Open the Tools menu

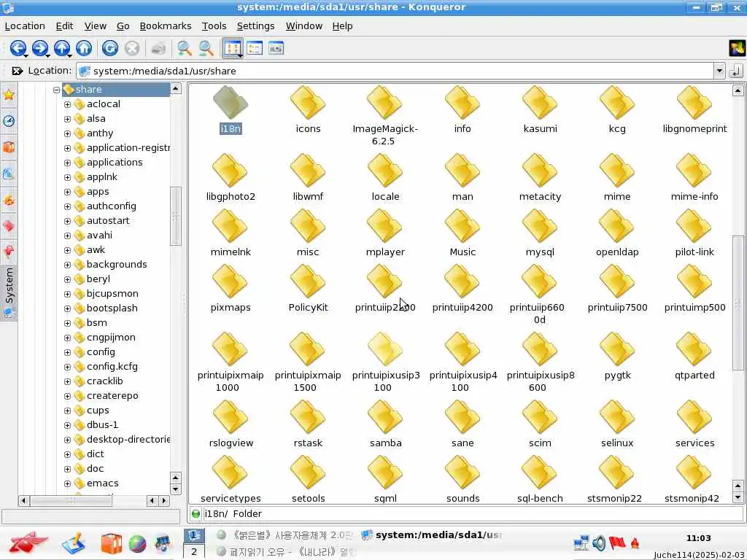point(214,26)
